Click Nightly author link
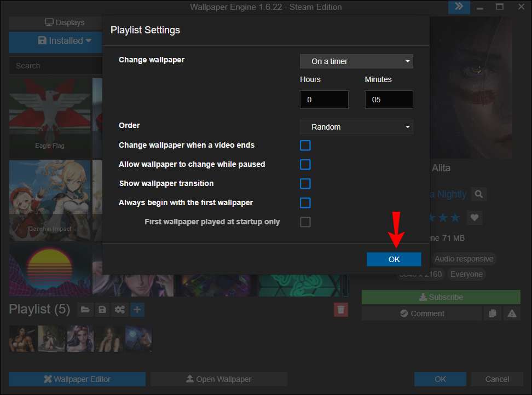This screenshot has width=532, height=395. [448, 194]
